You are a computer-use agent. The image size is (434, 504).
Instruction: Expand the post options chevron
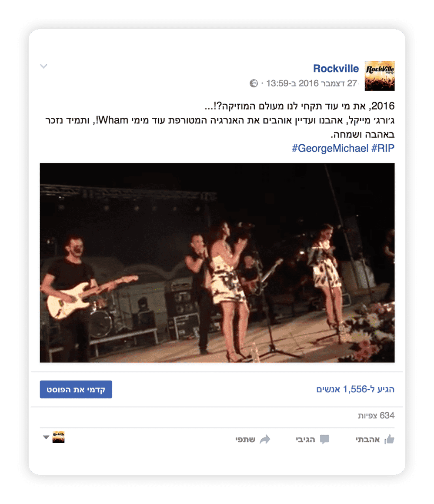[43, 66]
